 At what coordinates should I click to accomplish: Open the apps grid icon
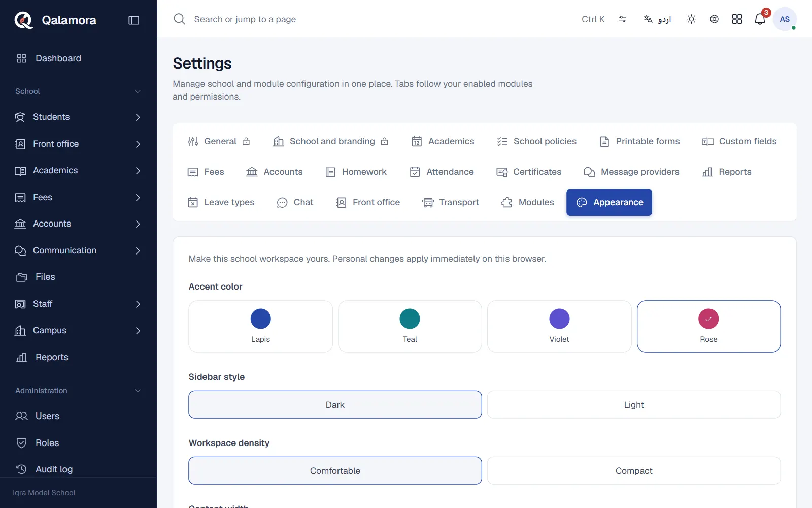[x=737, y=19]
